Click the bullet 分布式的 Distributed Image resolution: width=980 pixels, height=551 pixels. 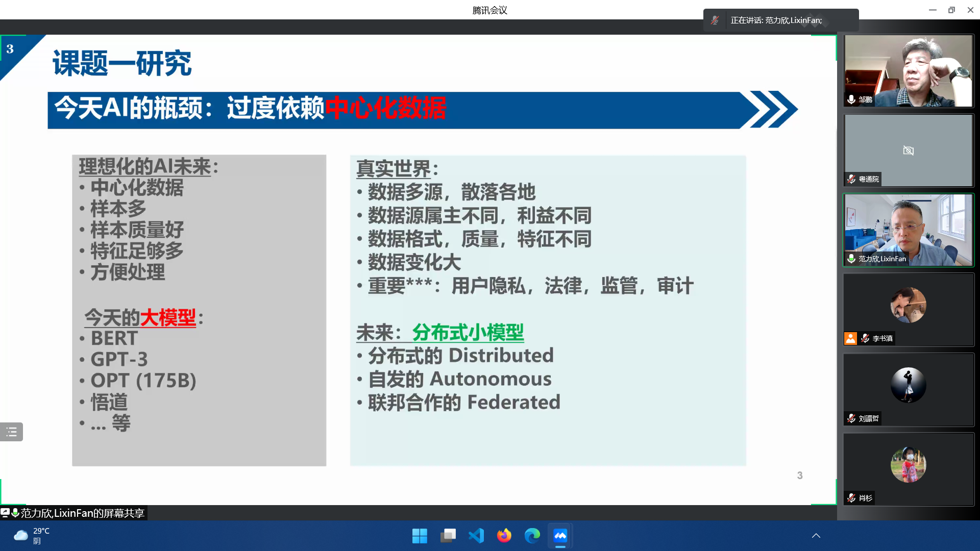(460, 356)
